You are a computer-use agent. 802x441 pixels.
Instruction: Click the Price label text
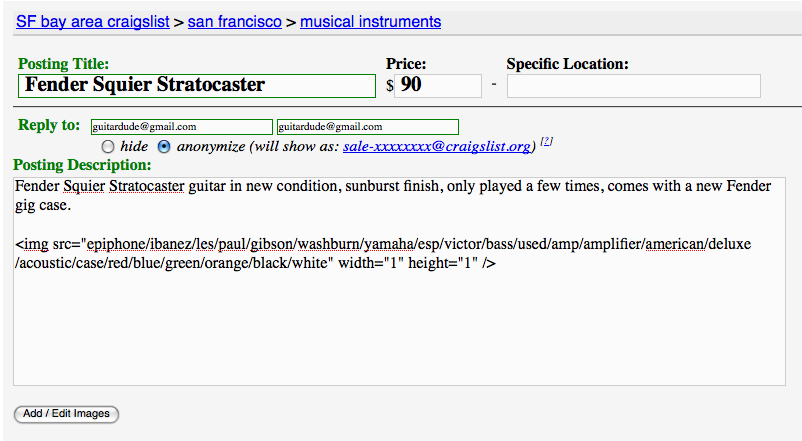[406, 64]
